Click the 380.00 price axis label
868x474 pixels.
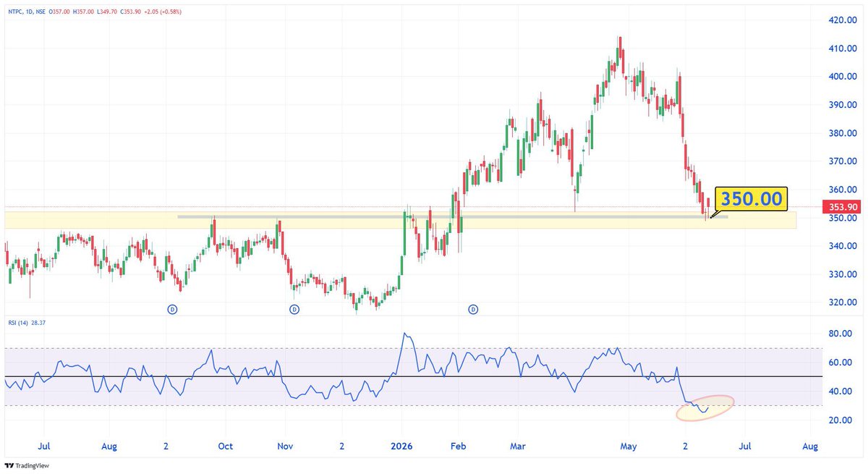(843, 133)
